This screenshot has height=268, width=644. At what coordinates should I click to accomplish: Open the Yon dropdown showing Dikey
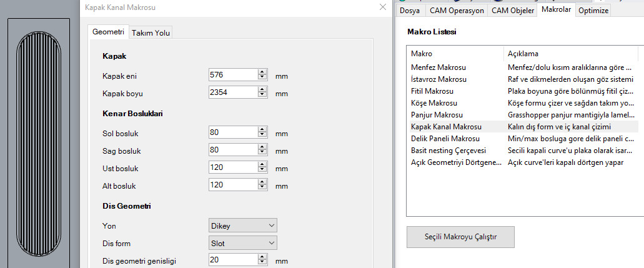(243, 226)
